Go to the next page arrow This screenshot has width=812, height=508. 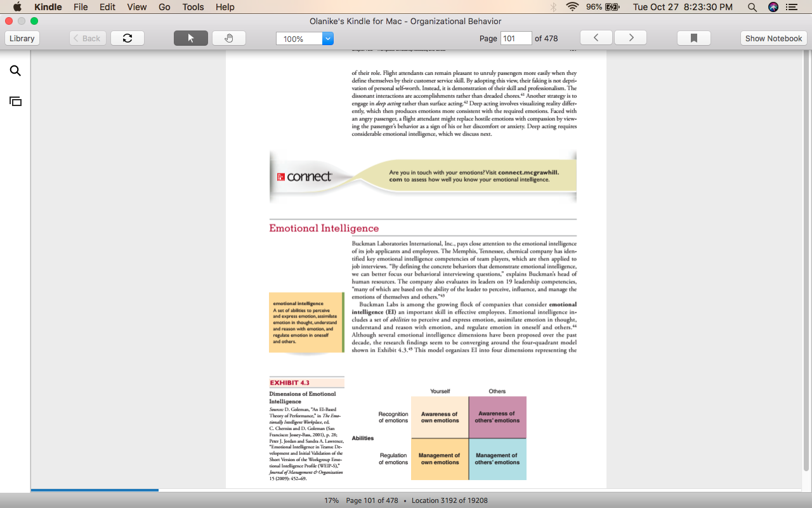point(631,38)
